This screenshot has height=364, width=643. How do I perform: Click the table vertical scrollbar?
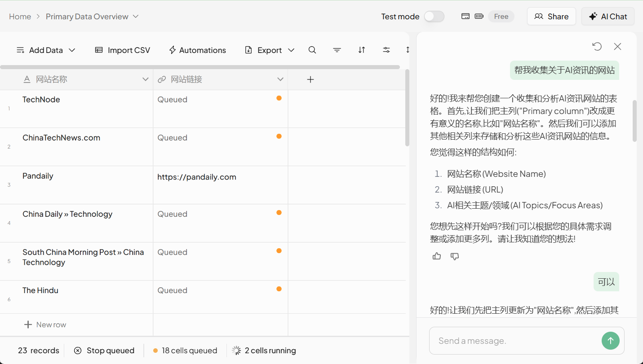(x=407, y=108)
